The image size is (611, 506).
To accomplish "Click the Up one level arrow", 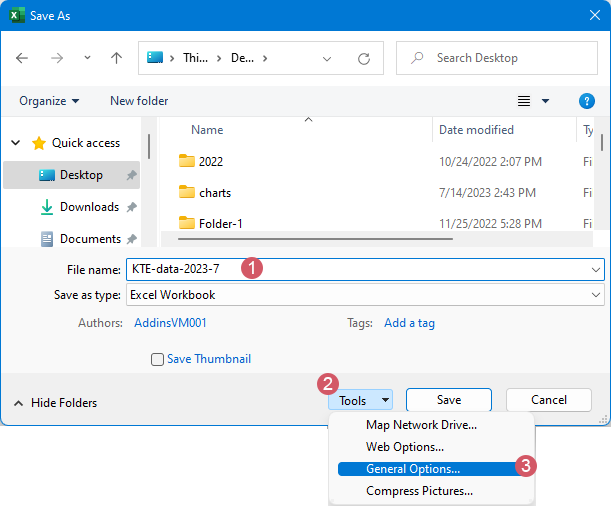I will pyautogui.click(x=116, y=58).
